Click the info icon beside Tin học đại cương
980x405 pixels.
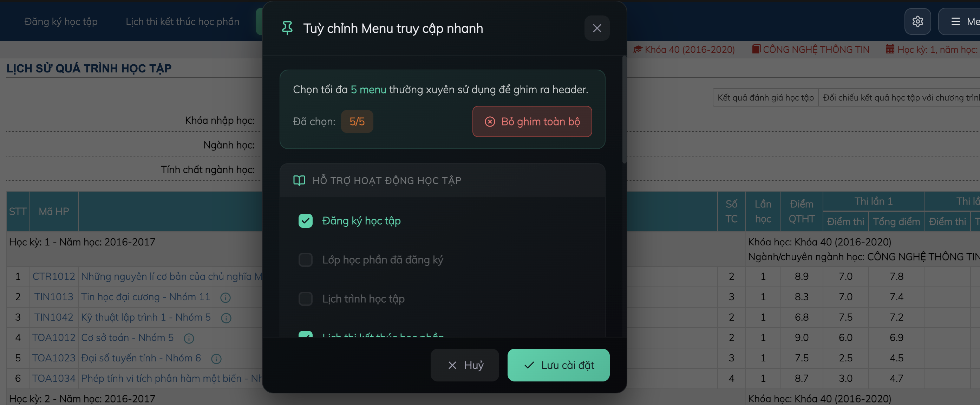click(x=225, y=298)
